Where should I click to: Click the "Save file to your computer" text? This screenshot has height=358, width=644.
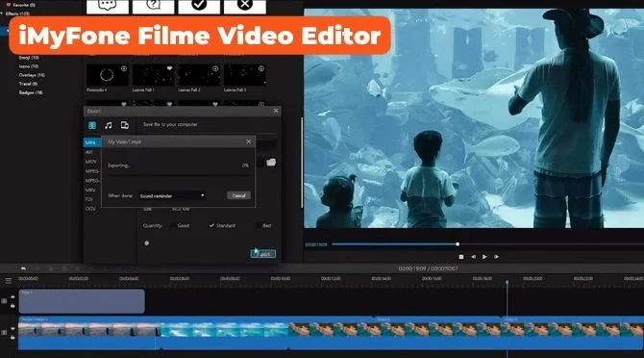pyautogui.click(x=170, y=124)
